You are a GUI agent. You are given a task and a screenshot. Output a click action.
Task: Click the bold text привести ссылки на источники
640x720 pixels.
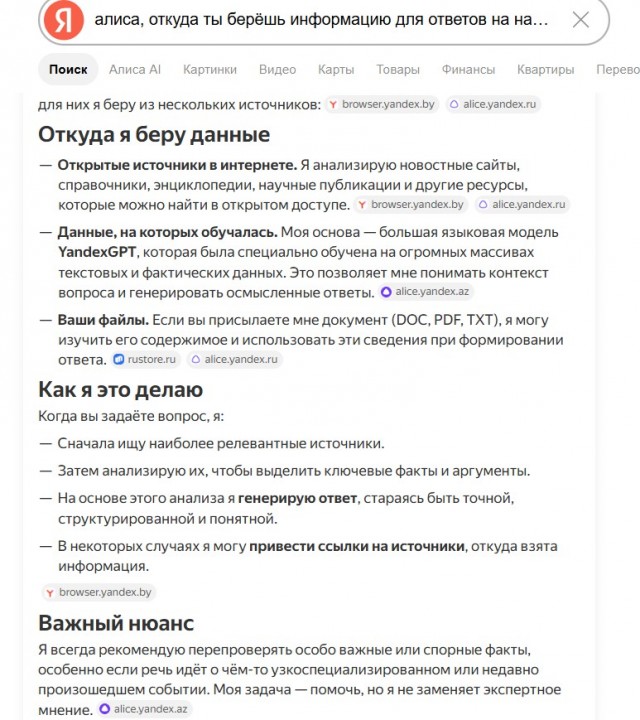click(x=357, y=546)
